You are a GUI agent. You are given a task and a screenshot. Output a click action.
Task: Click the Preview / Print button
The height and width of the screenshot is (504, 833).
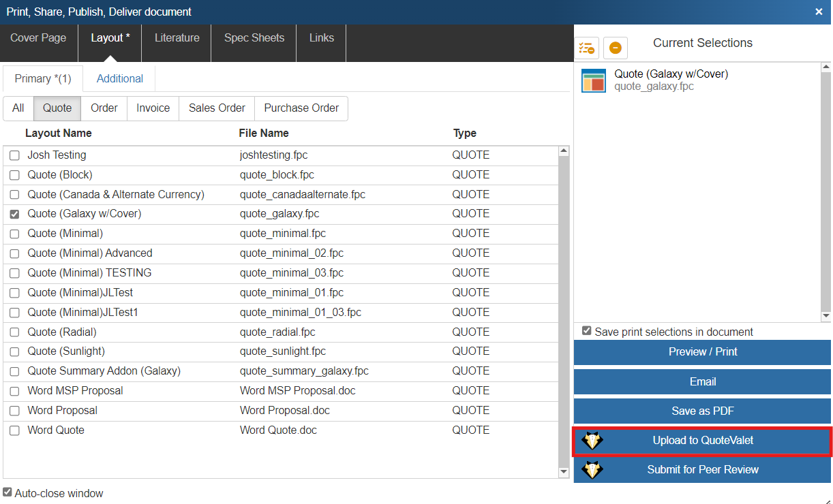(x=702, y=352)
